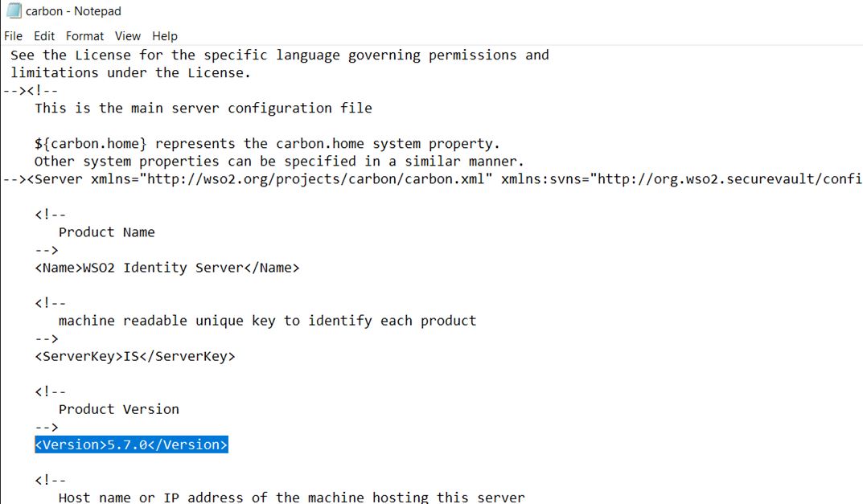Place cursor on the "${carbon.home} represents" line

[x=267, y=144]
